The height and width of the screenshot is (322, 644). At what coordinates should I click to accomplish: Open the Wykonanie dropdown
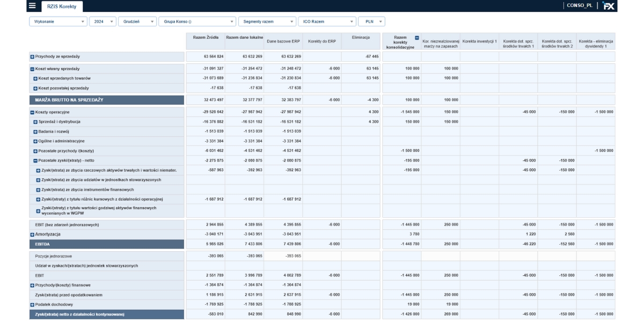tap(58, 21)
